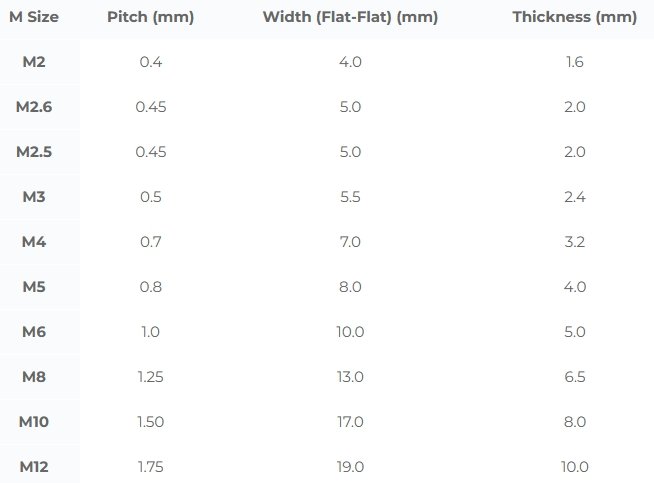The height and width of the screenshot is (483, 654).
Task: Select the M5 row label
Action: (x=34, y=287)
